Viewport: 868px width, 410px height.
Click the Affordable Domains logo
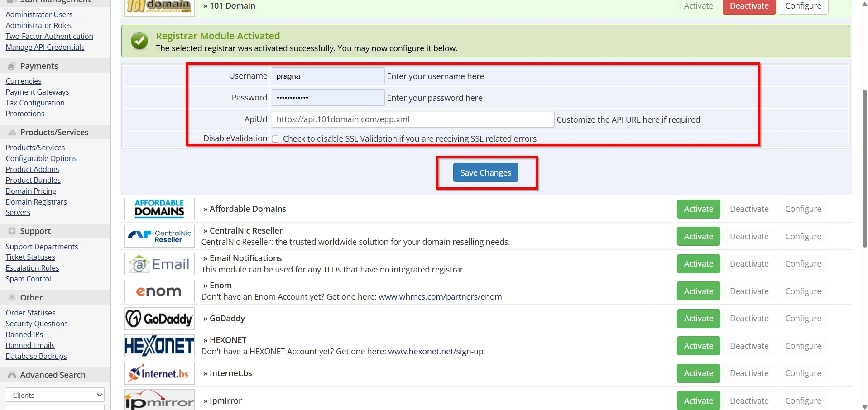[x=159, y=209]
